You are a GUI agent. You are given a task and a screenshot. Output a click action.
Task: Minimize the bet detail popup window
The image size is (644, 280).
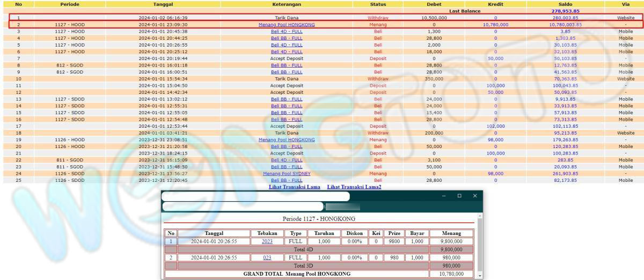click(x=443, y=196)
